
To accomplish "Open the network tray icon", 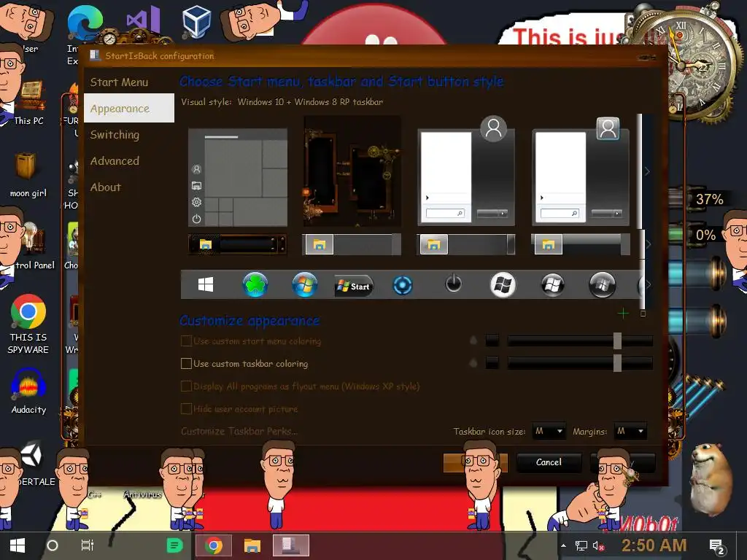I will pyautogui.click(x=581, y=546).
